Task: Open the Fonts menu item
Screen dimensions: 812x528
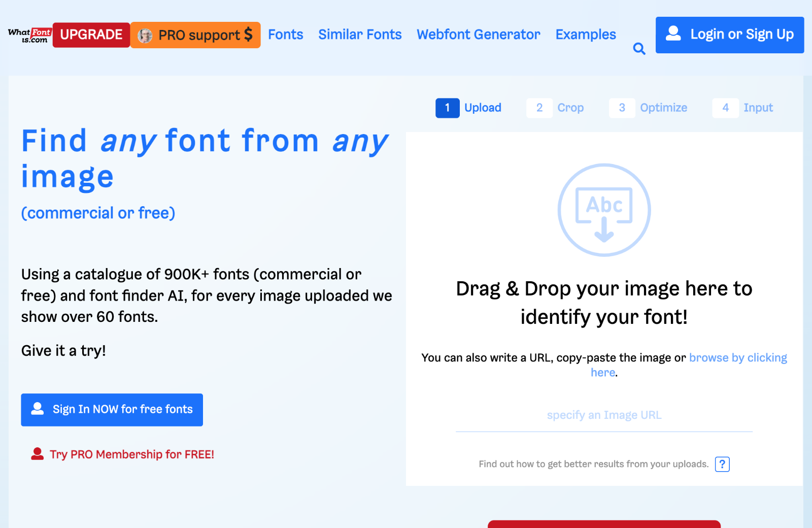Action: [285, 35]
